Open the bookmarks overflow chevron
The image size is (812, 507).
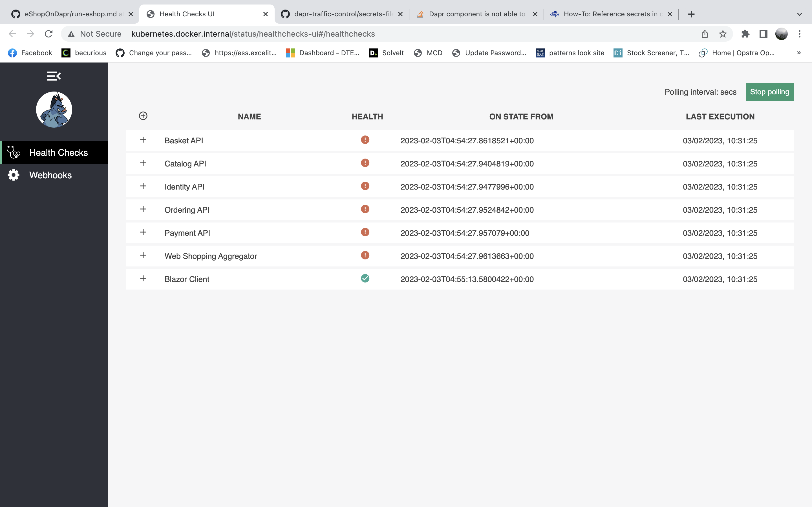coord(798,53)
